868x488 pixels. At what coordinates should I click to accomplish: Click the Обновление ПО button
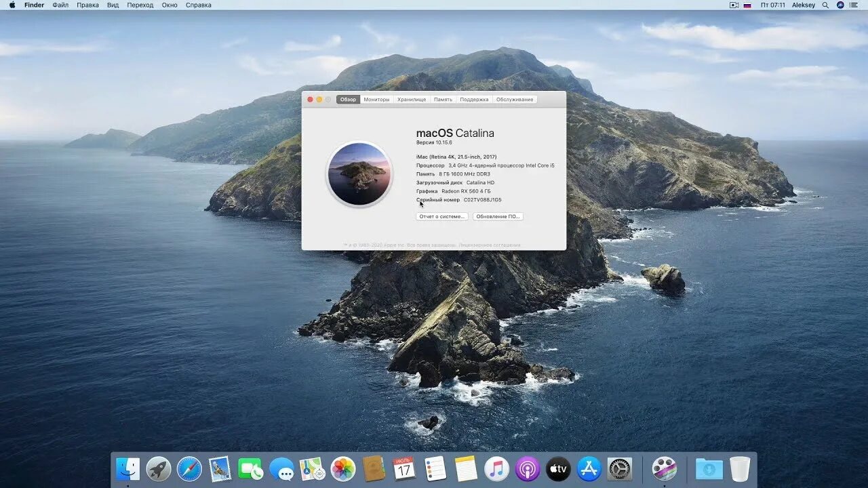pos(498,216)
